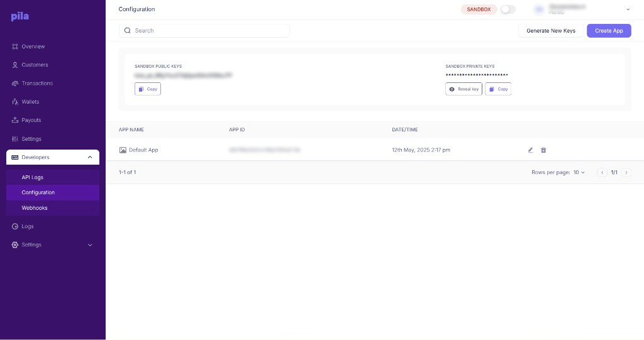
Task: Click the Payouts upload icon
Action: point(15,120)
